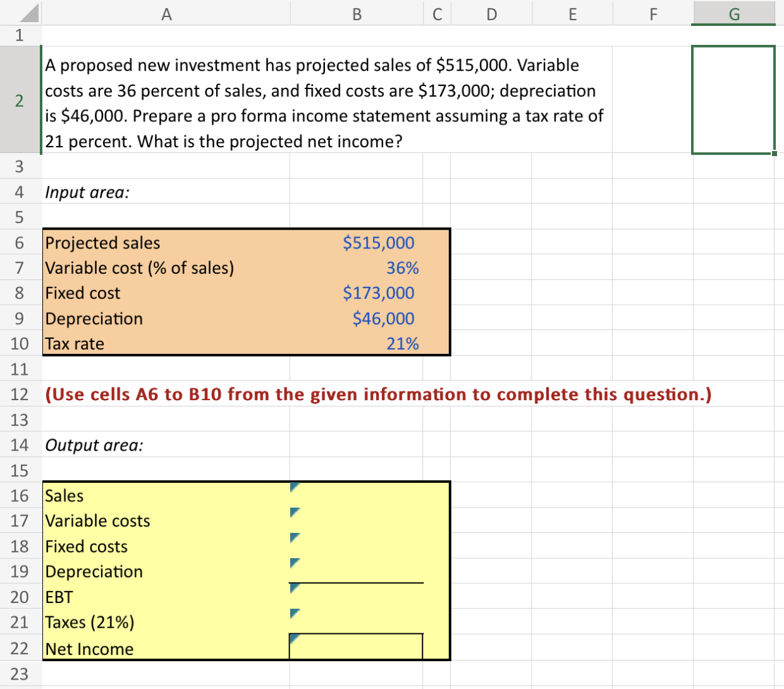The height and width of the screenshot is (689, 784).
Task: Click the fill handle of cell G2
Action: [774, 153]
